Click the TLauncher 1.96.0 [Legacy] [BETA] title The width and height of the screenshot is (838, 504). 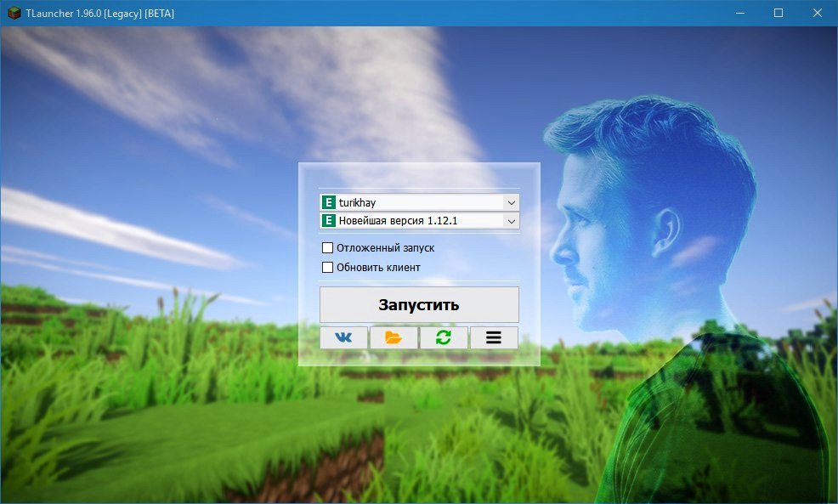100,14
